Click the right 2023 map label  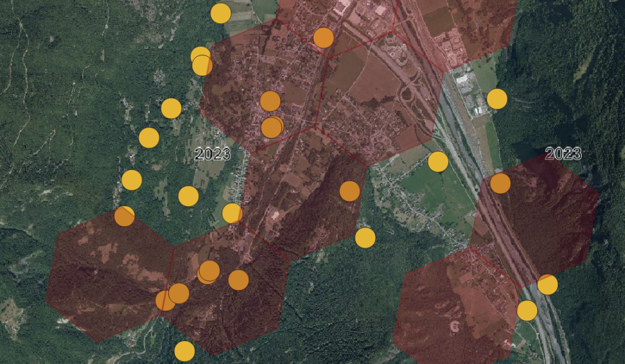pyautogui.click(x=563, y=153)
